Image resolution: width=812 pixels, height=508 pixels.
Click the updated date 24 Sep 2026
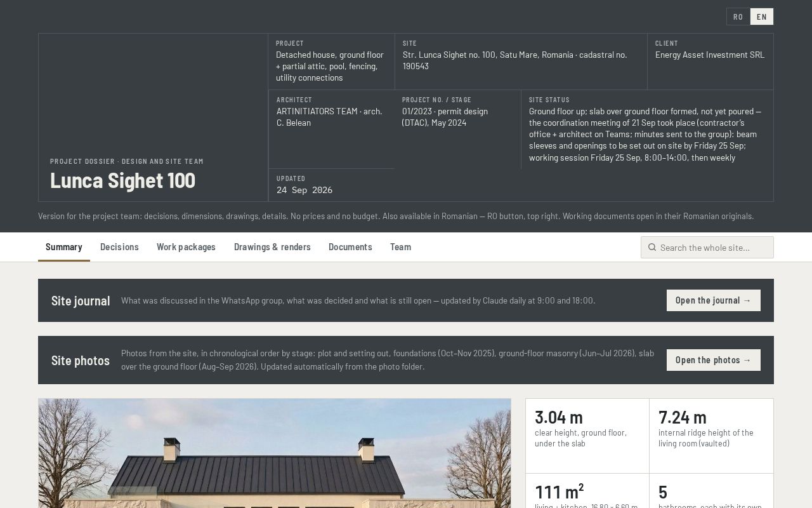(304, 190)
